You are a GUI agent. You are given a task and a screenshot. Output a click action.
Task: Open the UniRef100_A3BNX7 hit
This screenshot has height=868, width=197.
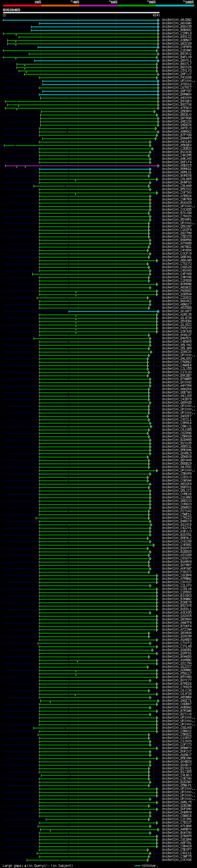[x=177, y=40]
